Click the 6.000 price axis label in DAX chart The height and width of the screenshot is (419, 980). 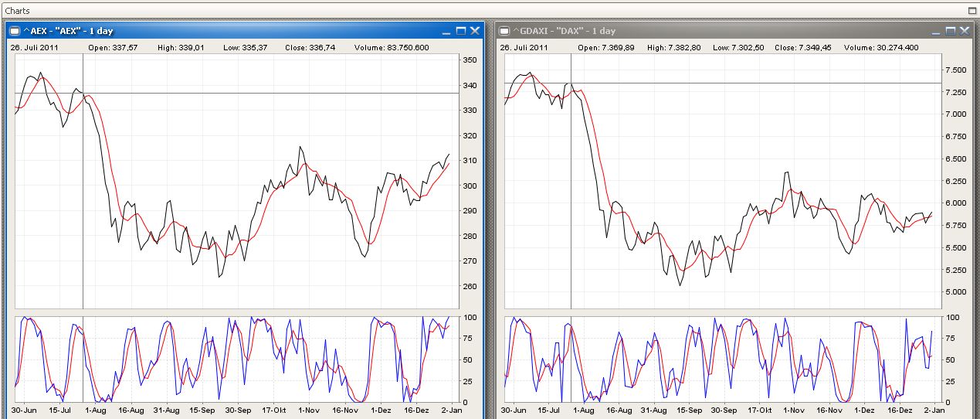(957, 203)
